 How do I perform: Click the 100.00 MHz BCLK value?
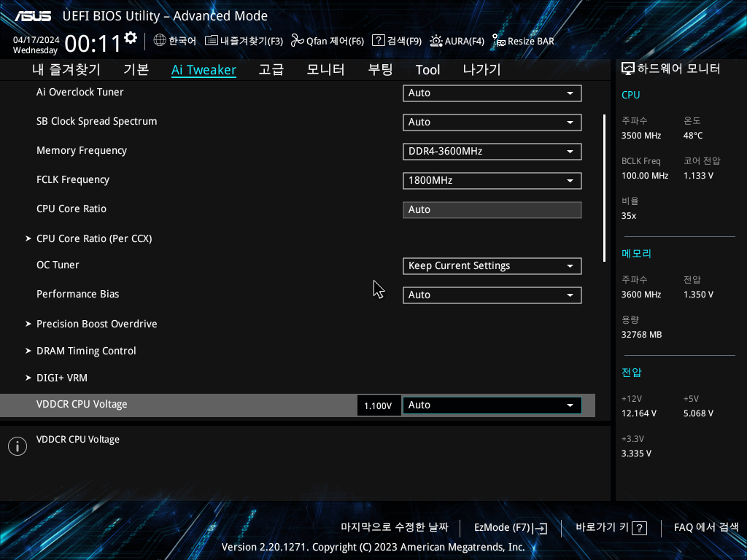click(645, 176)
